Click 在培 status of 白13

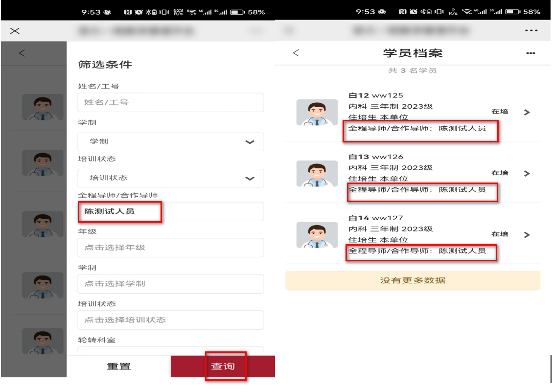click(x=500, y=173)
